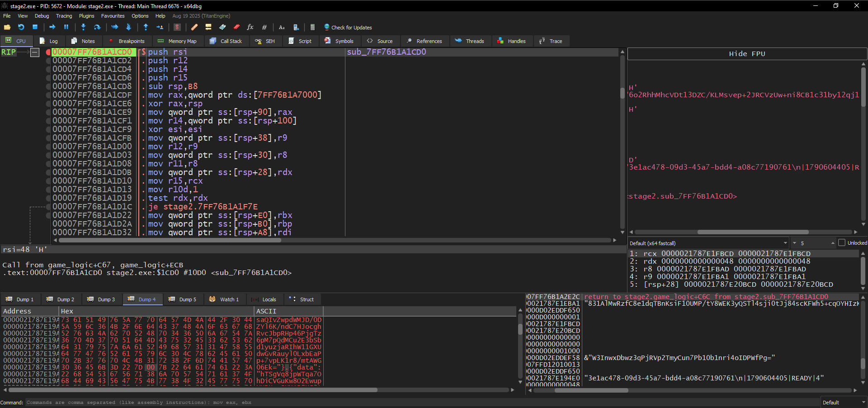The width and height of the screenshot is (868, 408).
Task: Step over with the curved arrow icon
Action: (x=97, y=27)
